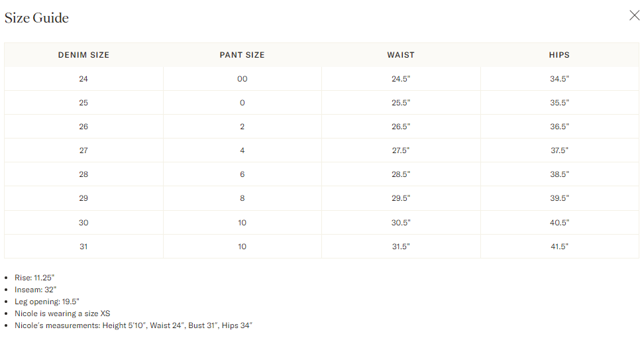
Task: Click the 40.5" hips cell
Action: pyautogui.click(x=559, y=223)
